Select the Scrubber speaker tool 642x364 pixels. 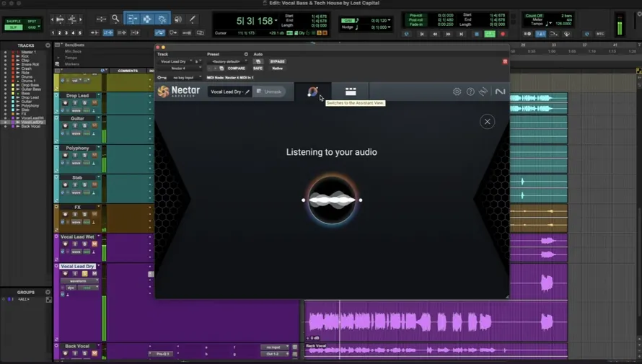pos(178,19)
